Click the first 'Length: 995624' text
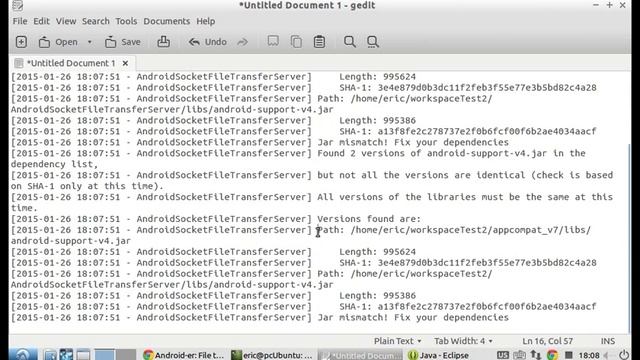640x360 pixels. coord(378,77)
